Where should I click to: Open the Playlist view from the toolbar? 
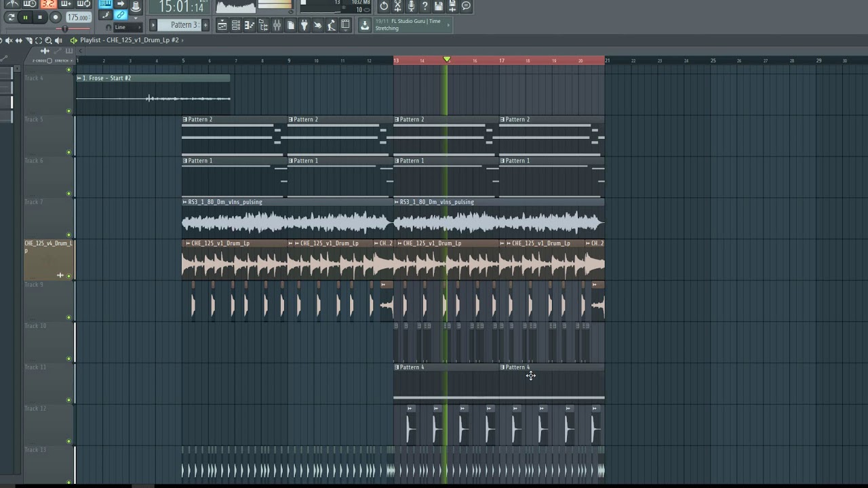(x=222, y=25)
